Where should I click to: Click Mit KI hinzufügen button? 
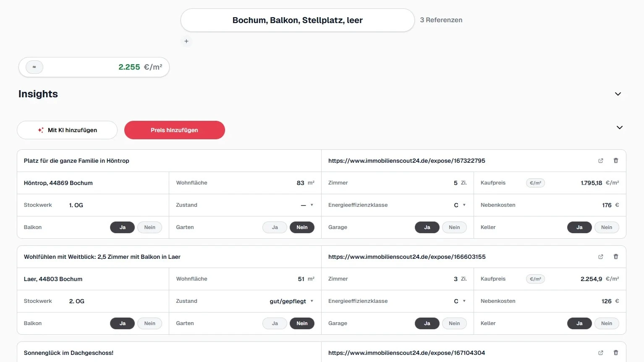coord(67,130)
